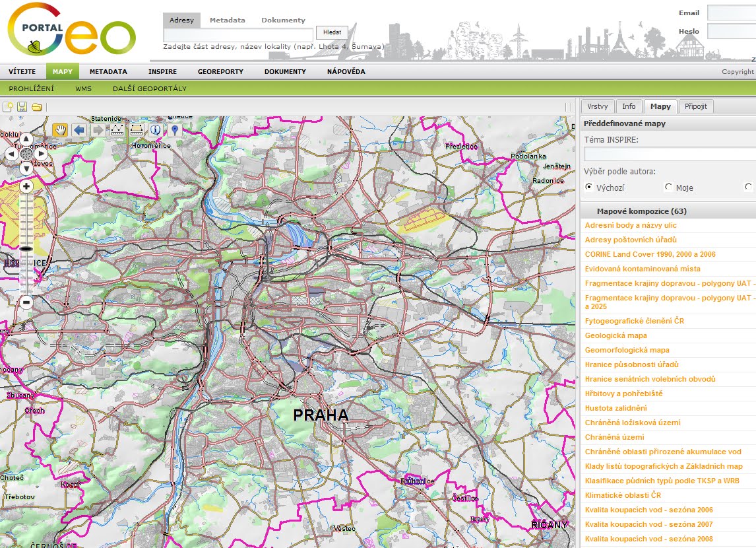
Task: Go to previous map extent arrow
Action: click(x=79, y=130)
